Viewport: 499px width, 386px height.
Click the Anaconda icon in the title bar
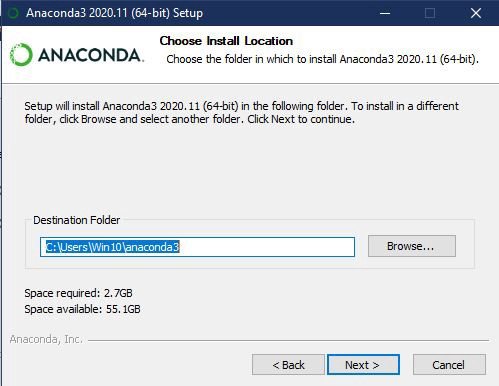tap(14, 13)
